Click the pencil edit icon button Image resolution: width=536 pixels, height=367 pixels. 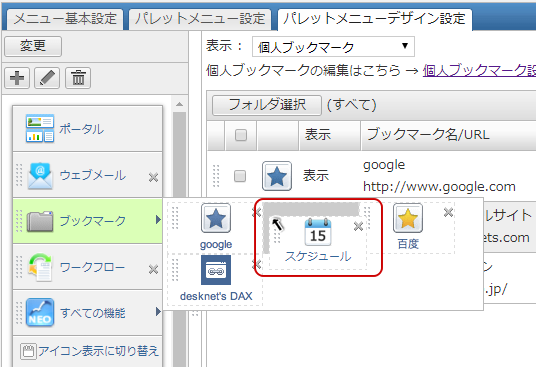pyautogui.click(x=47, y=78)
